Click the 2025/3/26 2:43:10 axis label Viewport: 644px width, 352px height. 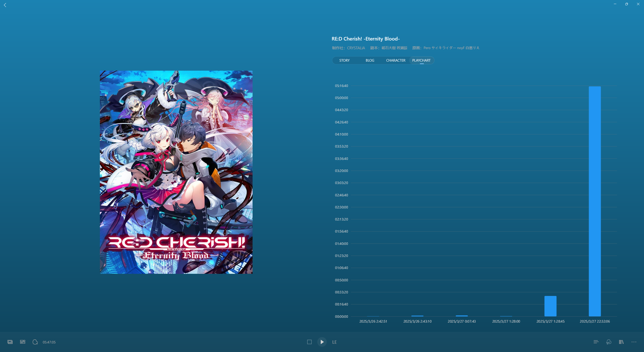[417, 321]
